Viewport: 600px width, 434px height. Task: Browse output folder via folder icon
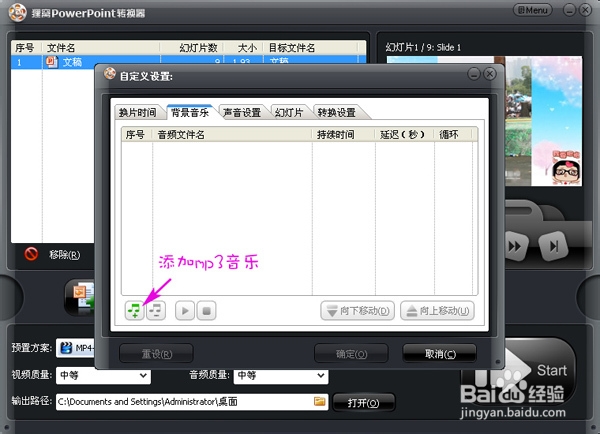tap(320, 401)
